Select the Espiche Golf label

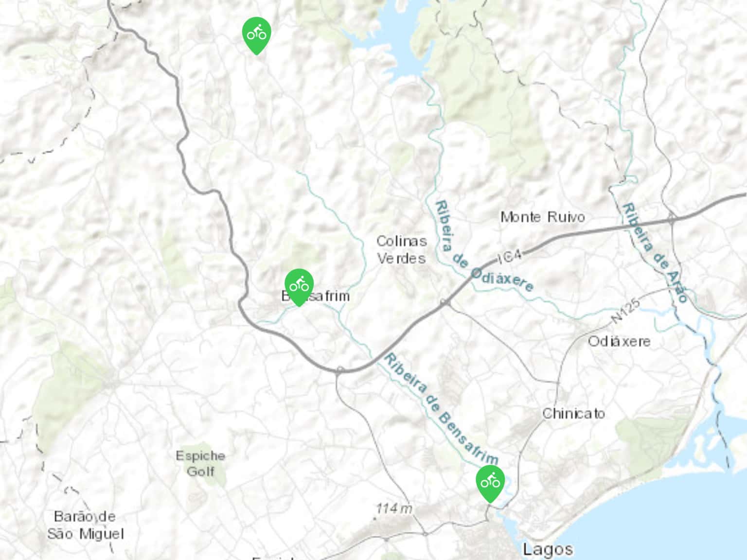[x=200, y=463]
